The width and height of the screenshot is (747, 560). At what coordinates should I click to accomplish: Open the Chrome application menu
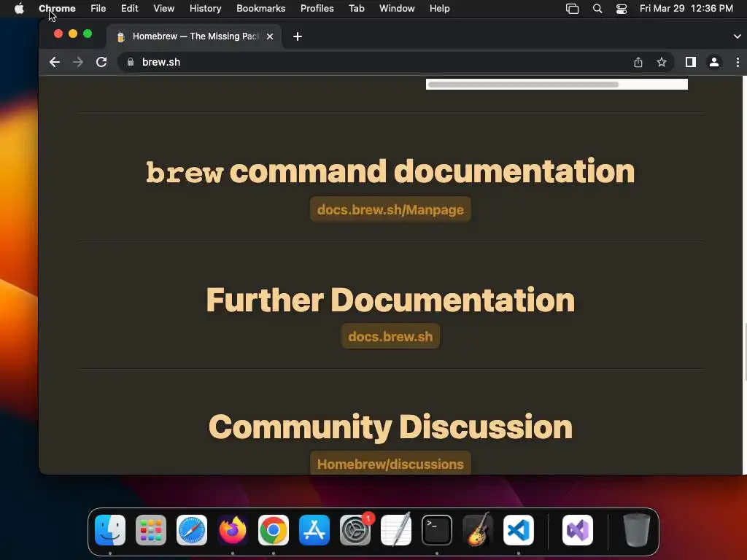(57, 9)
